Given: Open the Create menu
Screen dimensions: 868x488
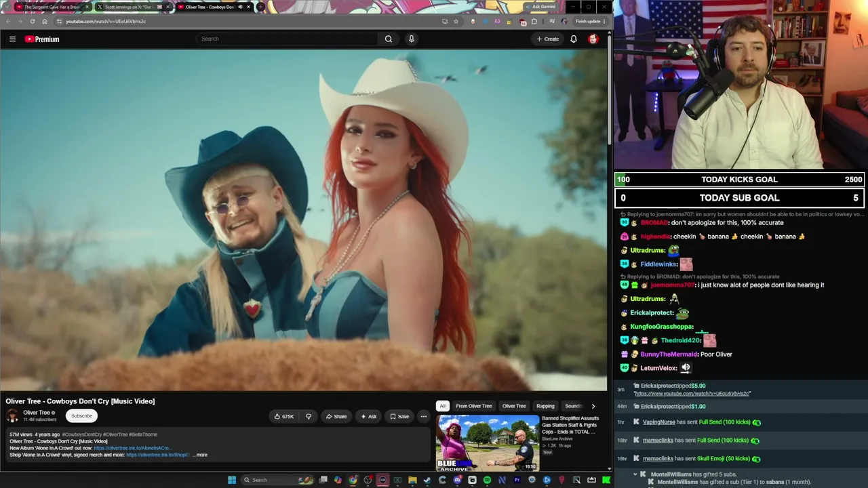Looking at the screenshot, I should coord(548,39).
